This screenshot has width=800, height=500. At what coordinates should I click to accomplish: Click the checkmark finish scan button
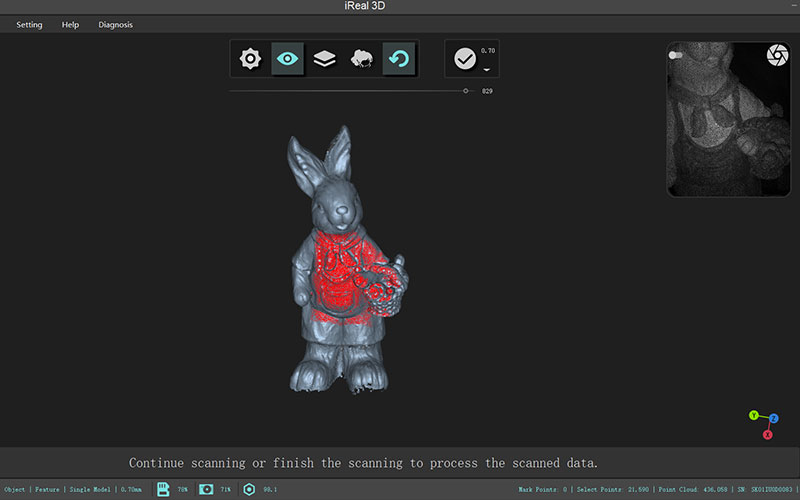(465, 59)
